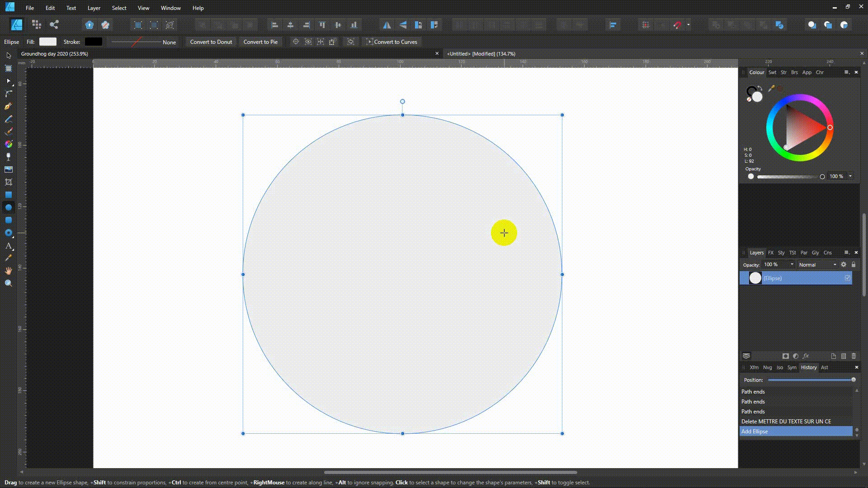Select the Crop tool in toolbox

(x=8, y=182)
